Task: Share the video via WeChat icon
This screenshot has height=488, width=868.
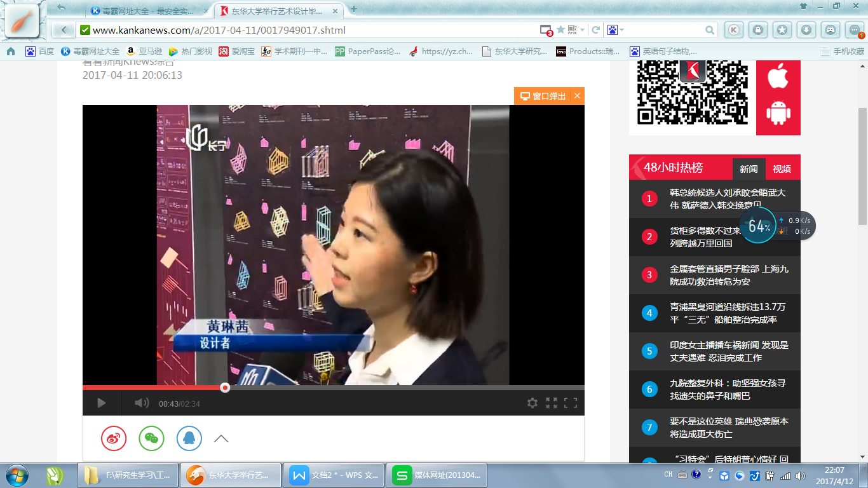Action: click(151, 438)
